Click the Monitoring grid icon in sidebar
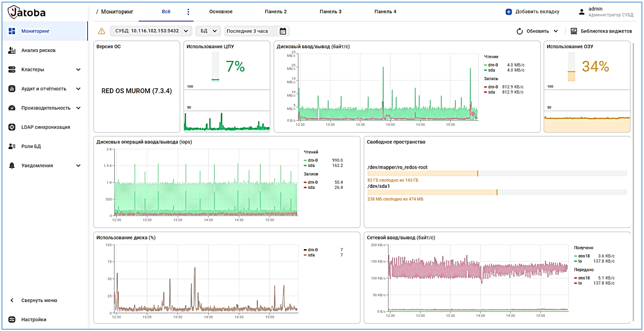 pos(12,31)
